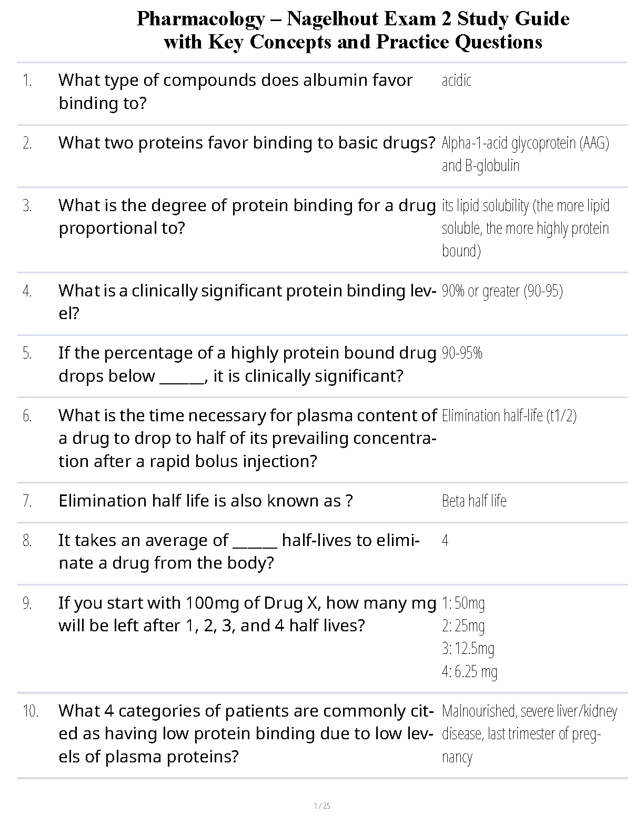
Task: Click question 1 about albumin binding
Action: pos(235,92)
